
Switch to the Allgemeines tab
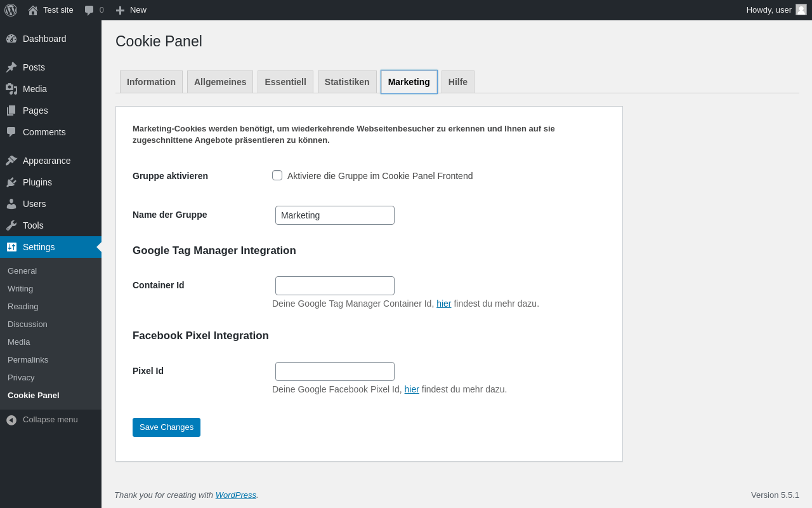[x=220, y=82]
